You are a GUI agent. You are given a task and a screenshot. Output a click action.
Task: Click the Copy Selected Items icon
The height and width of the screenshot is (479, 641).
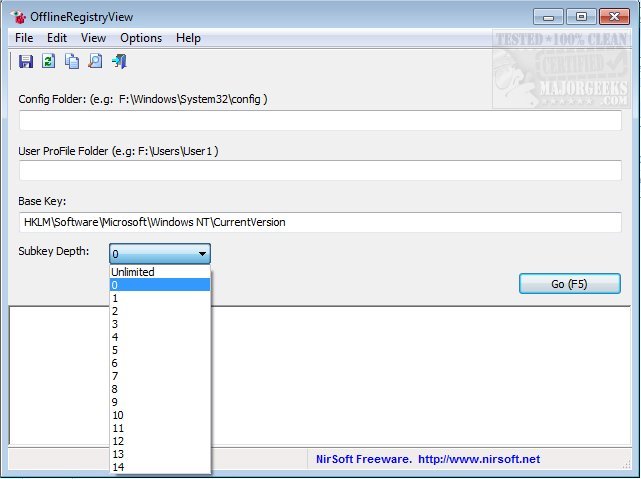click(x=72, y=62)
